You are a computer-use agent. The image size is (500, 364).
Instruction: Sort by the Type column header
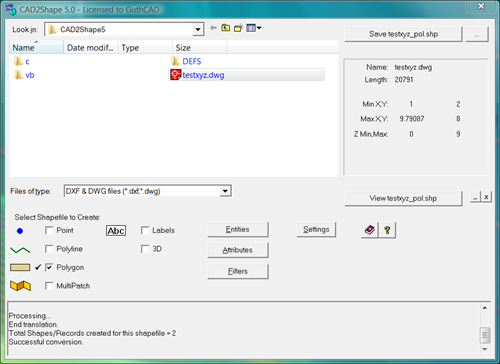tap(145, 48)
